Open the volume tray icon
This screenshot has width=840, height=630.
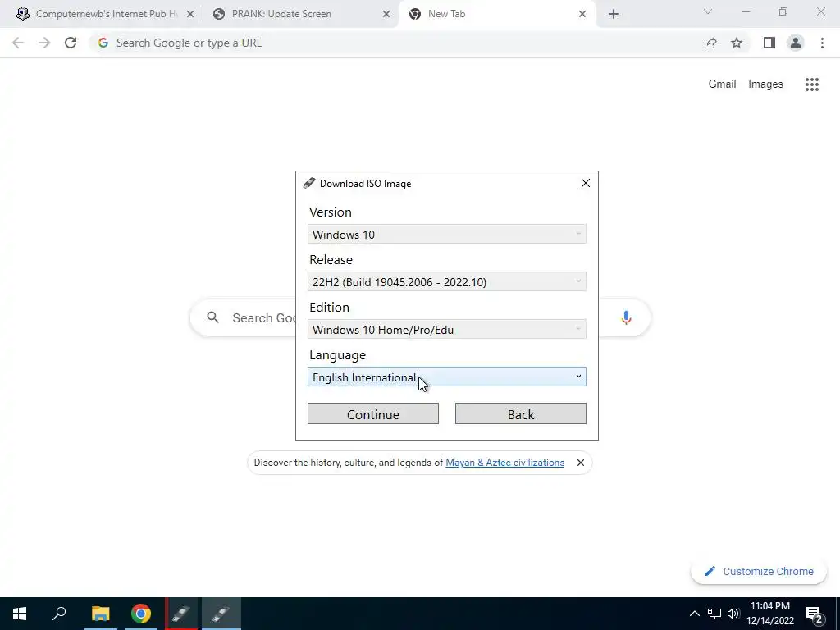tap(733, 614)
